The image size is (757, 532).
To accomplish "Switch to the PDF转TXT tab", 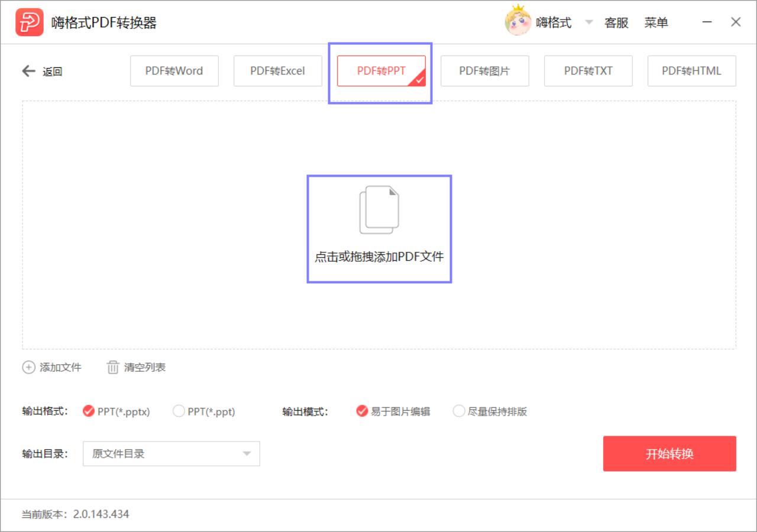I will coord(588,71).
